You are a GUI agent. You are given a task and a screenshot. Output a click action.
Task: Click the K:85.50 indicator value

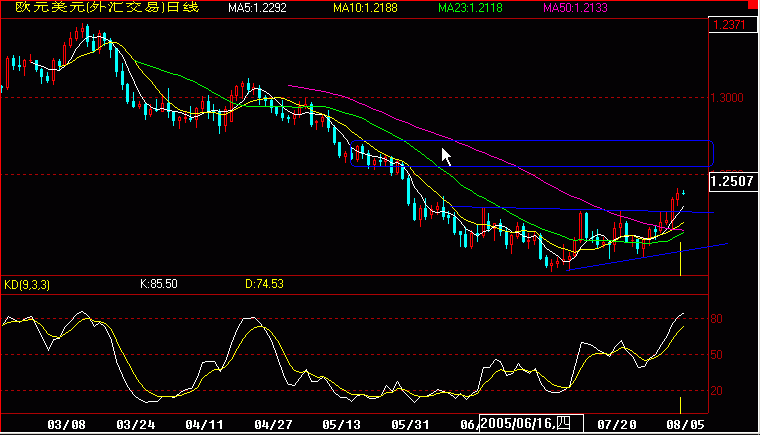pos(158,284)
